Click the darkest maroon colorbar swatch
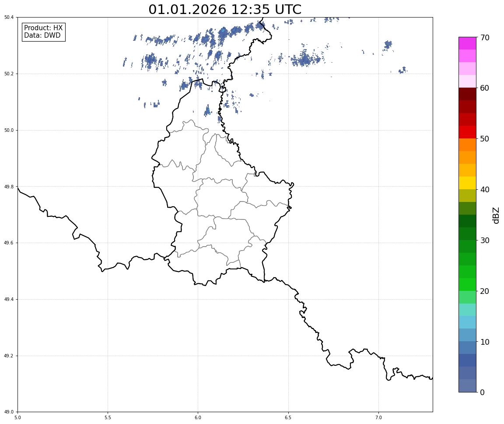The height and width of the screenshot is (424, 504). tap(467, 94)
